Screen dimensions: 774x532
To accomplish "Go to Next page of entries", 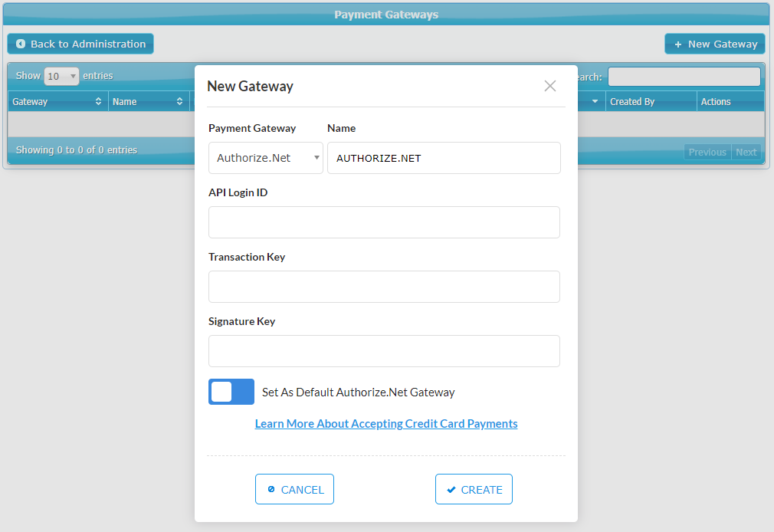I will pos(746,152).
